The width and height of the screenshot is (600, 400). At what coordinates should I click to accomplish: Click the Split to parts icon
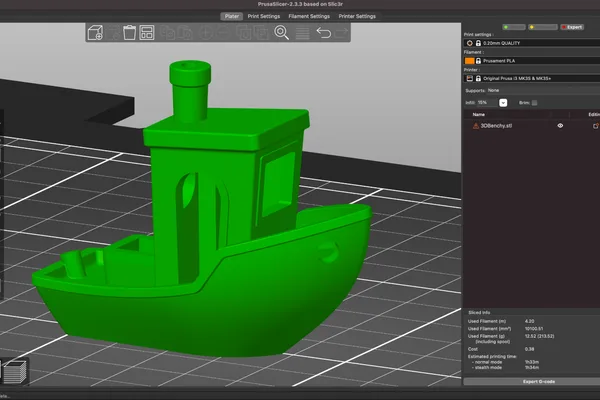click(262, 33)
